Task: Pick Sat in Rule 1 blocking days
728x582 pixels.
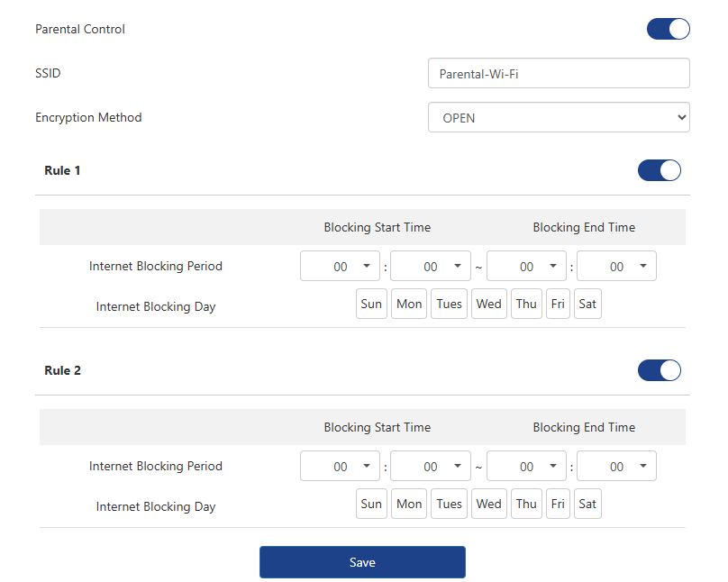Action: tap(587, 305)
